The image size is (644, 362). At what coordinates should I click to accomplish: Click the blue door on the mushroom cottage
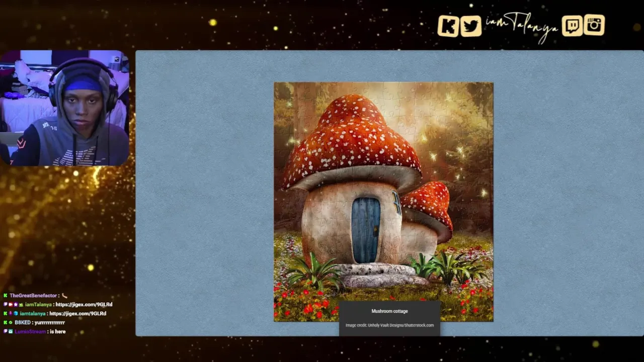click(366, 230)
